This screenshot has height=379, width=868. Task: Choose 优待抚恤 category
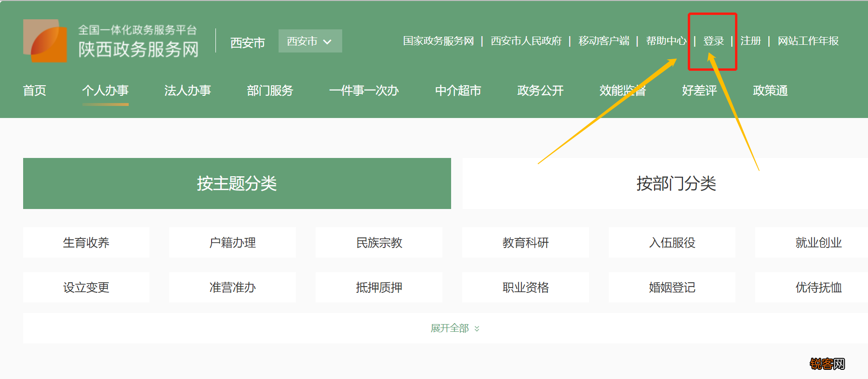812,288
